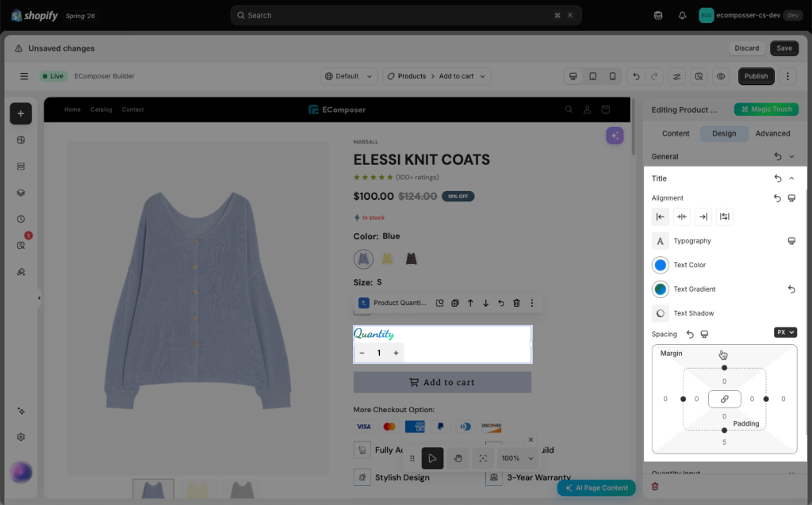Redo change in top toolbar
The width and height of the screenshot is (812, 505).
point(654,76)
